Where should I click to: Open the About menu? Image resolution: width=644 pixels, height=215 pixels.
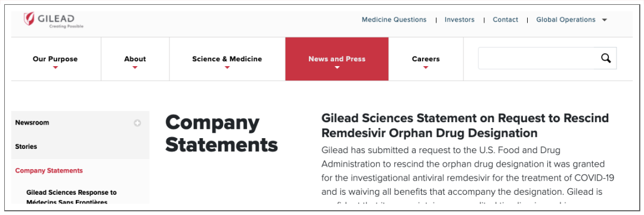(x=135, y=59)
